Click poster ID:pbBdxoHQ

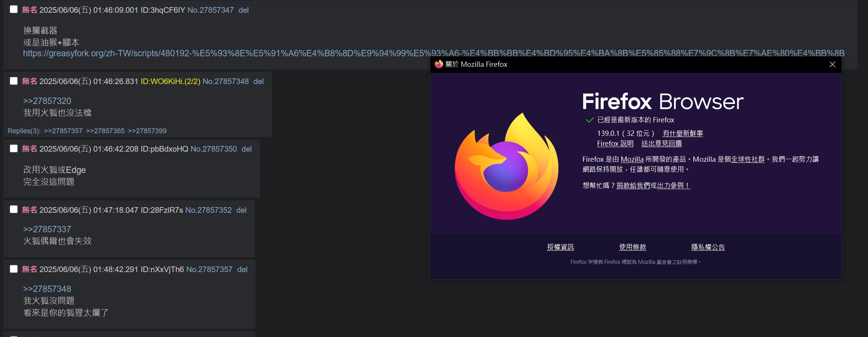pyautogui.click(x=164, y=149)
